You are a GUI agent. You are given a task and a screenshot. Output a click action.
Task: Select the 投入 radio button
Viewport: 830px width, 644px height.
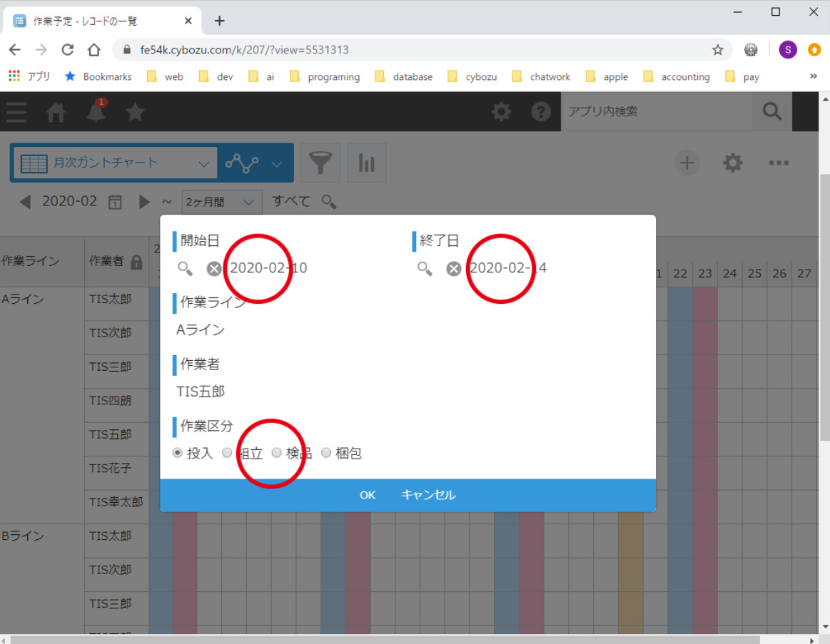pyautogui.click(x=178, y=453)
